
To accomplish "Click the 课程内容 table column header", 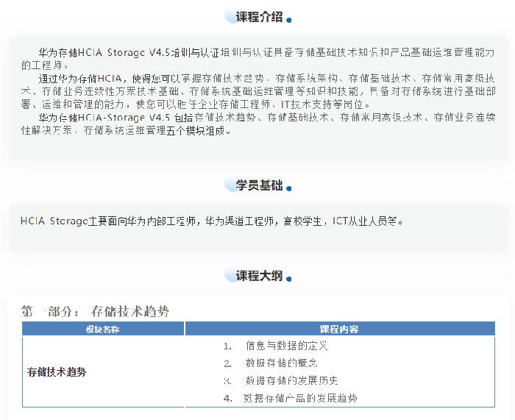I will 339,329.
